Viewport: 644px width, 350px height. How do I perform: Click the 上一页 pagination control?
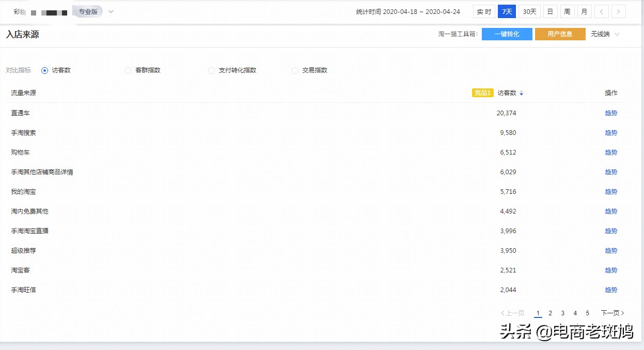512,313
